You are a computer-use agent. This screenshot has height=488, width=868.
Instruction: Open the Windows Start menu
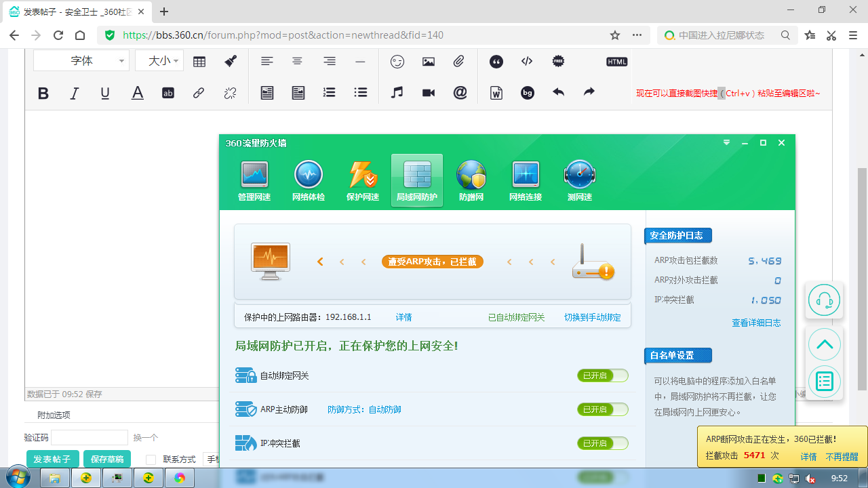18,478
